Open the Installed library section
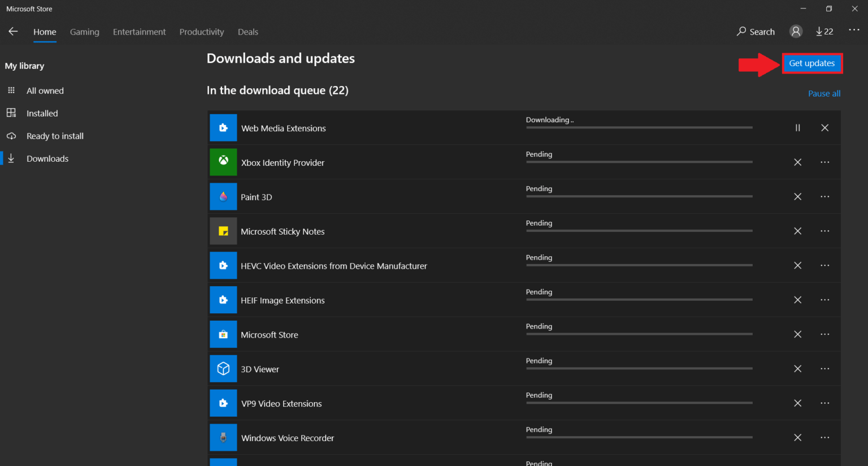868x466 pixels. 42,113
